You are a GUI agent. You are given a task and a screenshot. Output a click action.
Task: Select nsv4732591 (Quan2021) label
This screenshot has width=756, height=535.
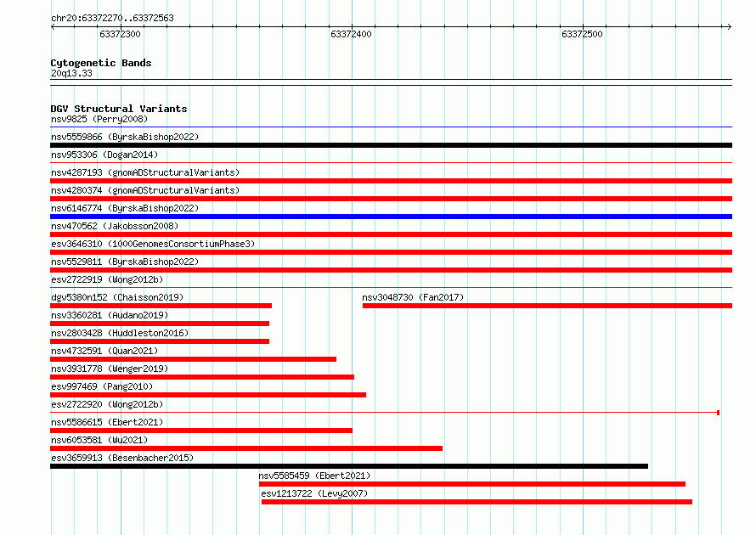coord(104,351)
